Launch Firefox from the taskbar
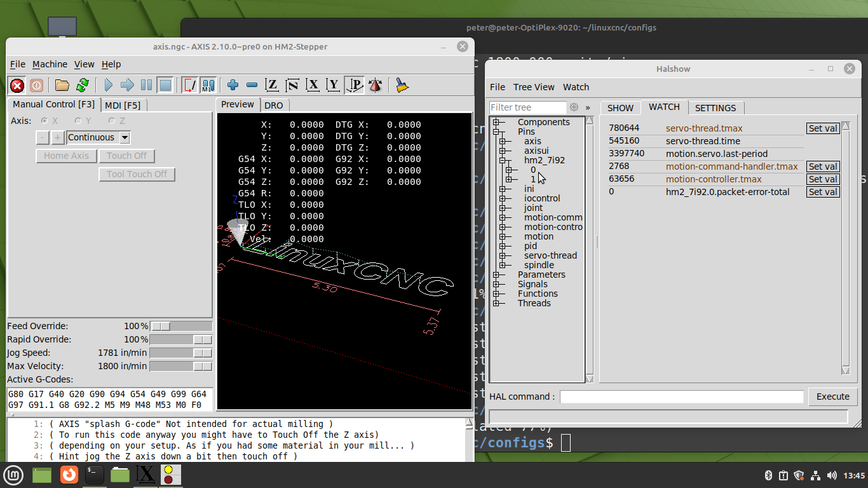Image resolution: width=868 pixels, height=488 pixels. [x=69, y=475]
